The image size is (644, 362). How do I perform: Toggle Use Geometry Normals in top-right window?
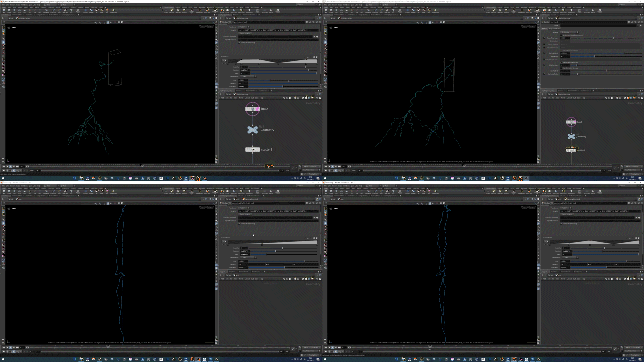tap(561, 68)
